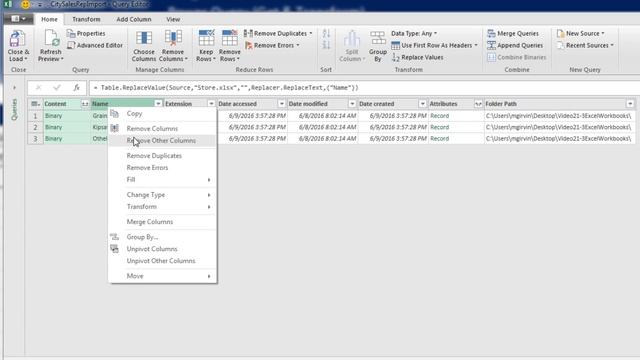Open the Extension column filter dropdown
640x360 pixels.
point(211,104)
